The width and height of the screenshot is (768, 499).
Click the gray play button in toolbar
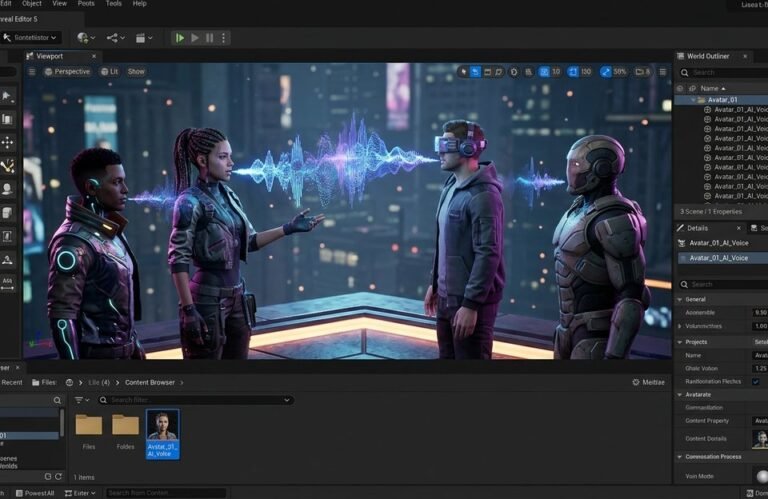click(x=195, y=38)
